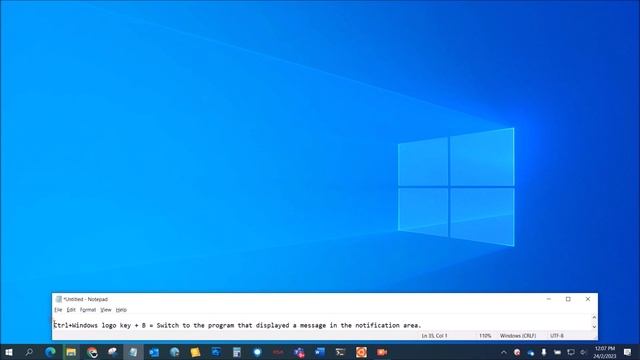640x360 pixels.
Task: Open Notepad Edit menu
Action: pos(71,310)
